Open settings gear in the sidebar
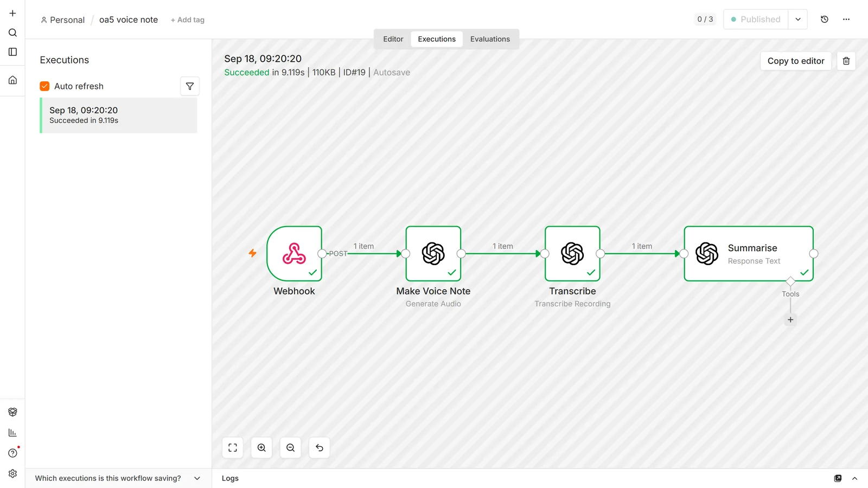The height and width of the screenshot is (488, 868). [x=12, y=474]
